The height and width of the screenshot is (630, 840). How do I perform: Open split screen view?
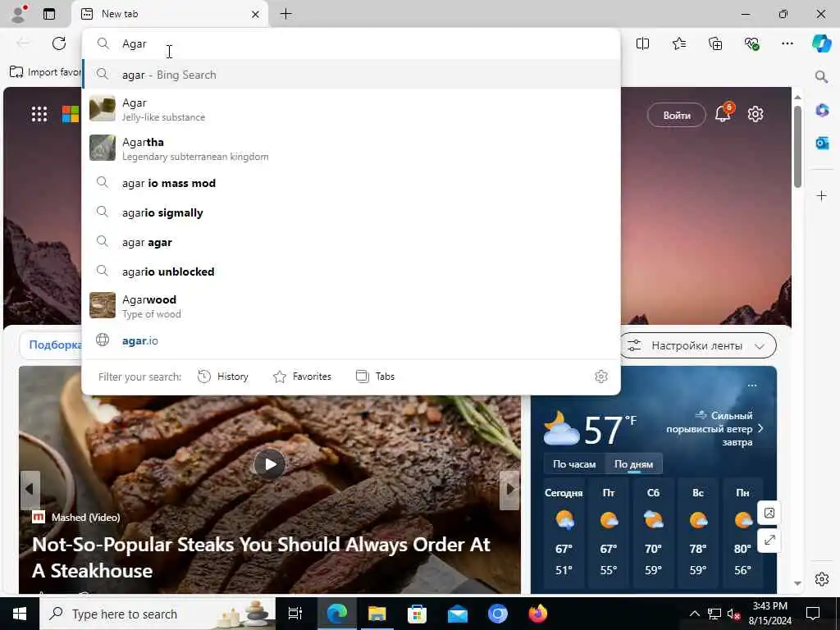(x=642, y=43)
